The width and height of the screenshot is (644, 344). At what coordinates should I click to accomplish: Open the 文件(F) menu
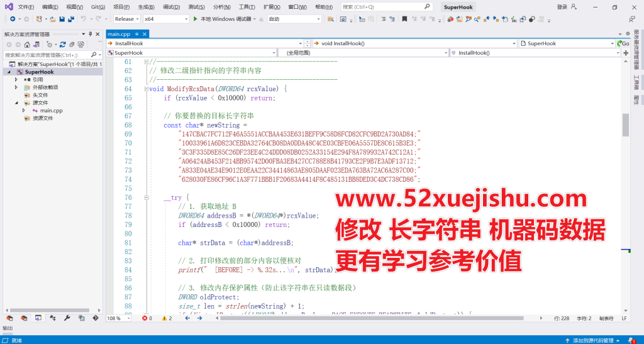(26, 7)
